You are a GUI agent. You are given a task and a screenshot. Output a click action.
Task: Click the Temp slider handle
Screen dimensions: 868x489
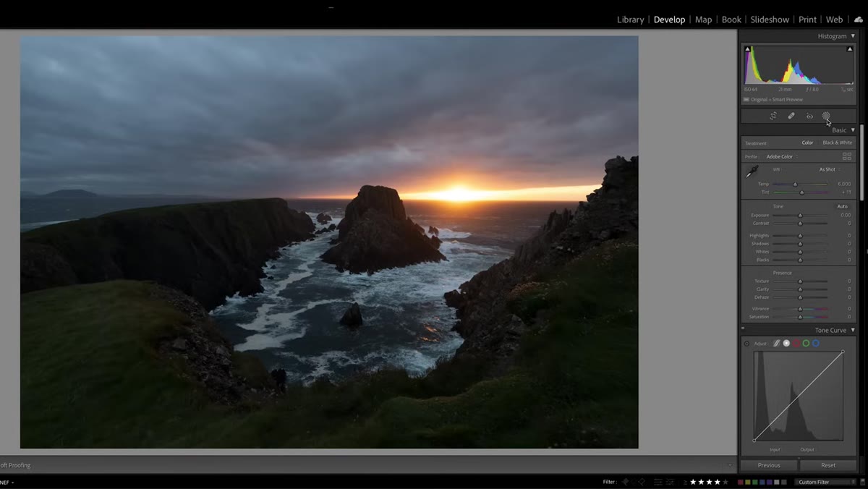point(795,184)
